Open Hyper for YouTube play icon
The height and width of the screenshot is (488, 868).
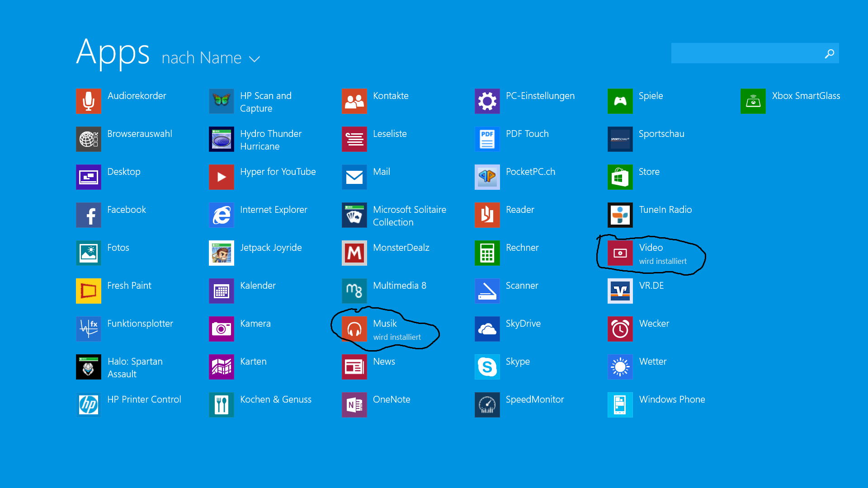point(222,177)
